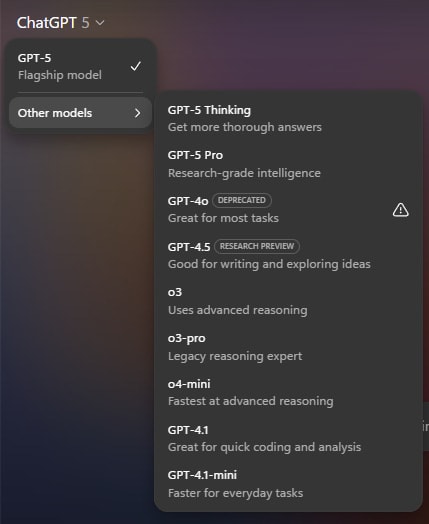This screenshot has width=429, height=524.
Task: Select the GPT-5 Flagship model option
Action: click(80, 66)
